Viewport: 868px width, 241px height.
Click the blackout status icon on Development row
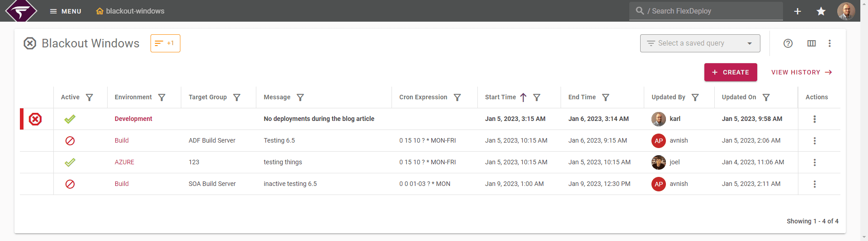pyautogui.click(x=35, y=119)
